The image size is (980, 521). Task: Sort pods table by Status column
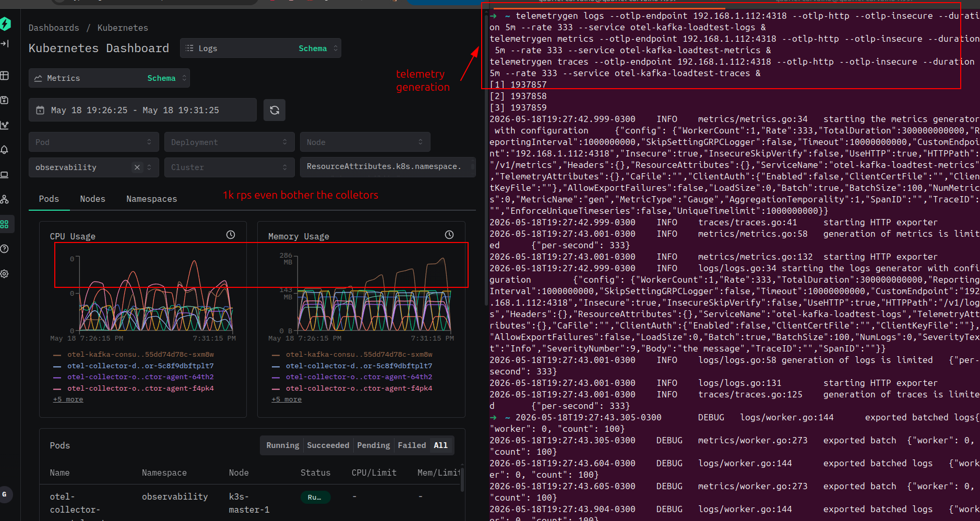[x=315, y=472]
